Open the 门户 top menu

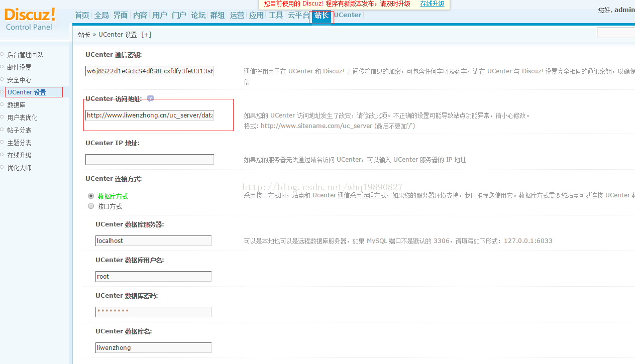tap(179, 15)
